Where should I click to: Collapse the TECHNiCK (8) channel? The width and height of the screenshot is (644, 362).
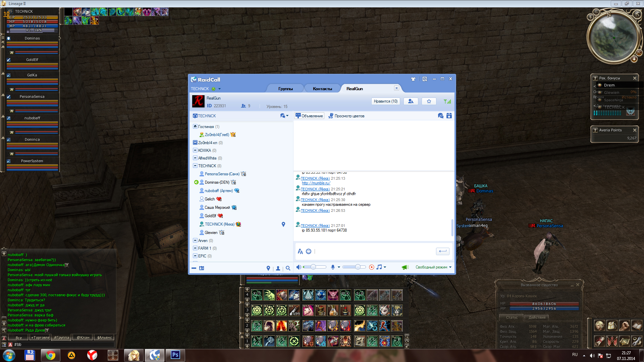click(195, 166)
